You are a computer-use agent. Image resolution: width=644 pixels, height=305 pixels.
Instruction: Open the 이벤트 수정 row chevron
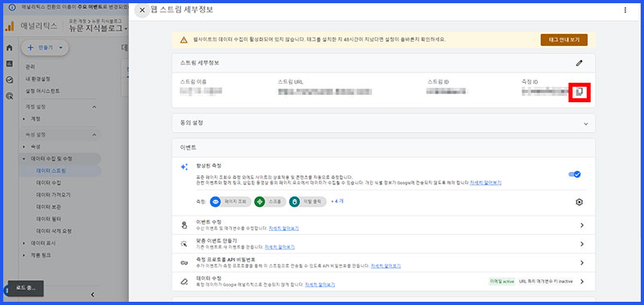(581, 225)
